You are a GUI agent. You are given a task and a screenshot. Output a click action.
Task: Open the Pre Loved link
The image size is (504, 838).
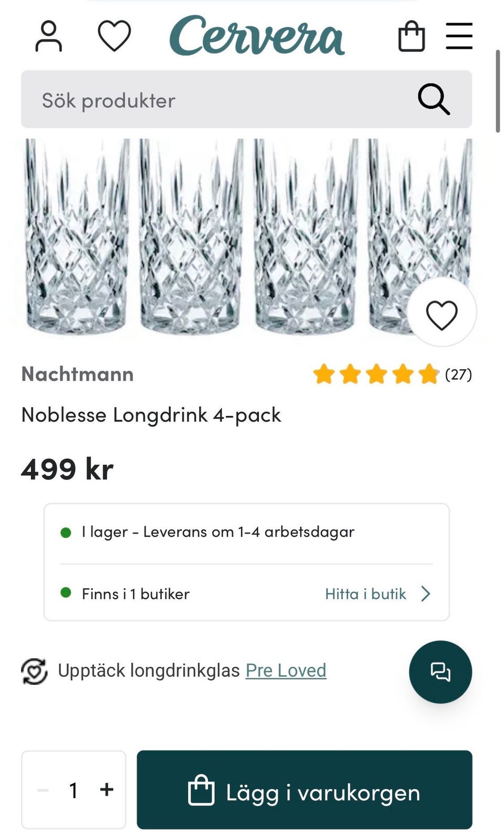(x=286, y=671)
